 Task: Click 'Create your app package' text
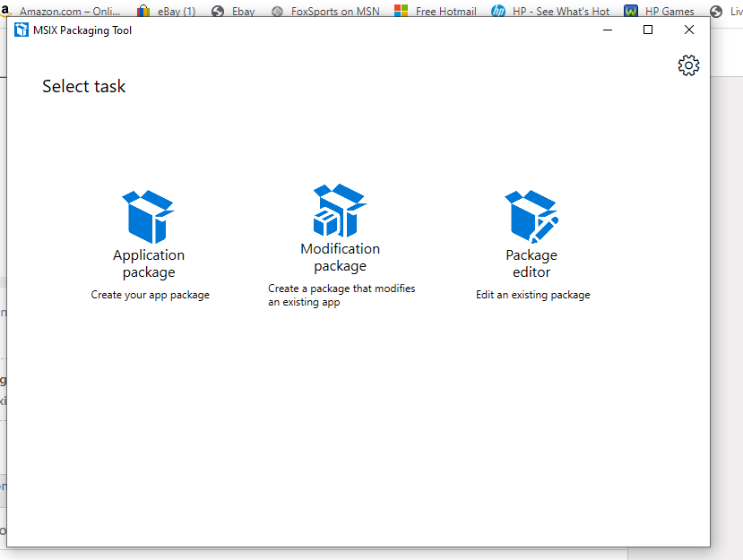tap(151, 295)
